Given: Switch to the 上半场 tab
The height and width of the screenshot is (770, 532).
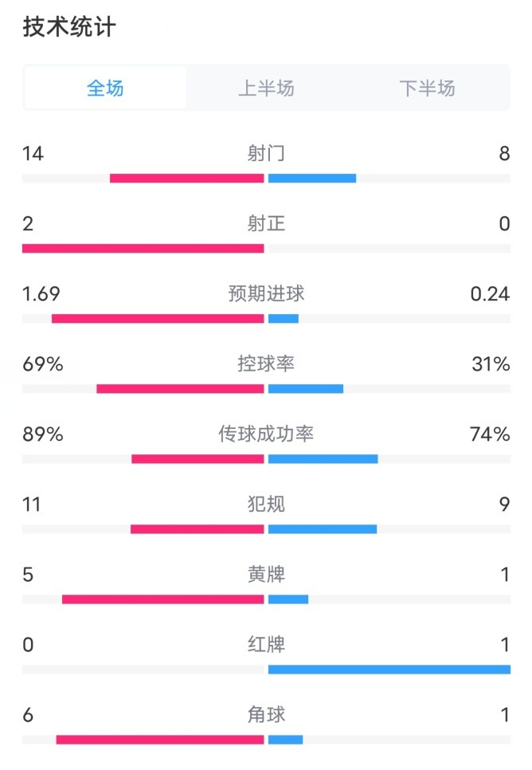Looking at the screenshot, I should click(266, 88).
